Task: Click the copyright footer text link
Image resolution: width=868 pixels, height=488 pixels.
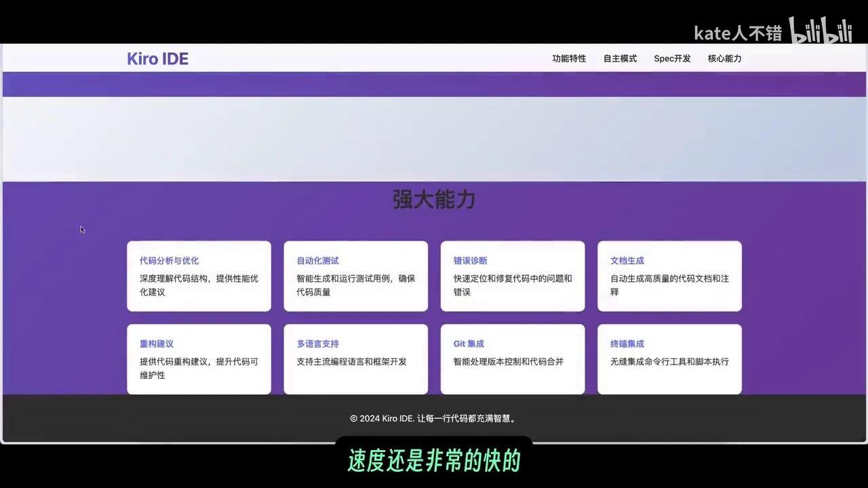Action: (x=433, y=418)
